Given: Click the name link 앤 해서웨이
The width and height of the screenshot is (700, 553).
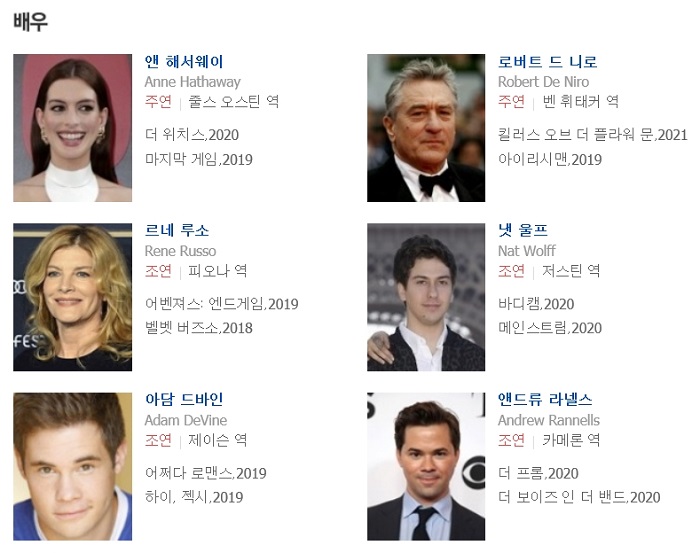Looking at the screenshot, I should coord(183,62).
